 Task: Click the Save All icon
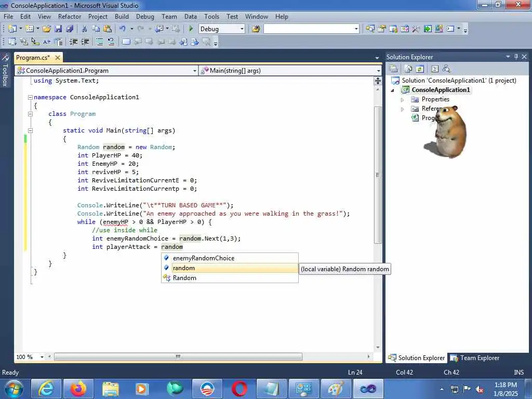pyautogui.click(x=70, y=29)
